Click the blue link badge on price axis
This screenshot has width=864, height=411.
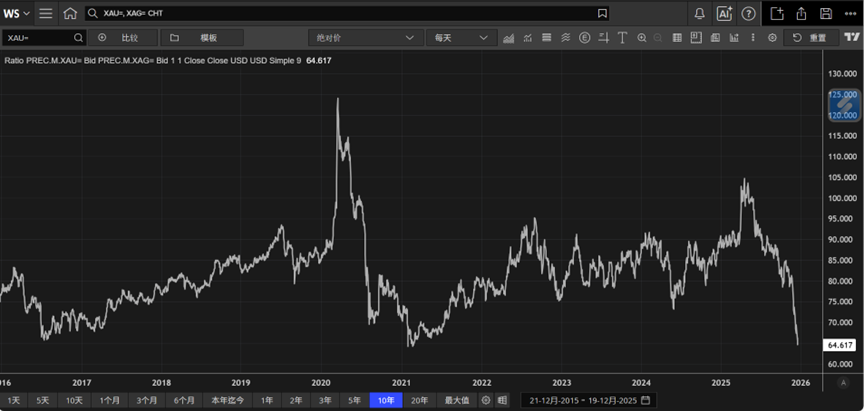click(x=844, y=105)
